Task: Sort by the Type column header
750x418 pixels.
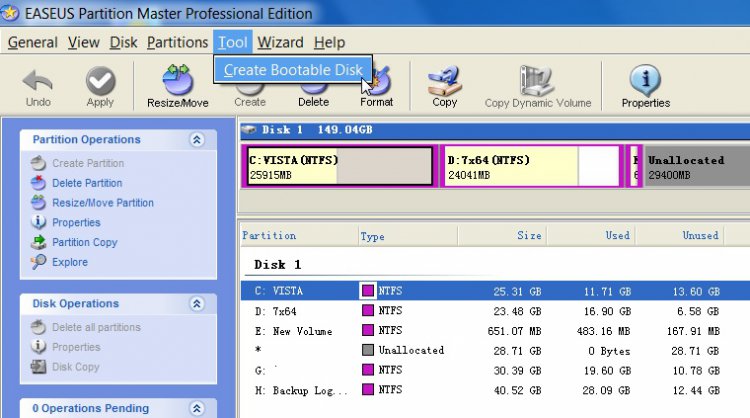Action: [408, 236]
